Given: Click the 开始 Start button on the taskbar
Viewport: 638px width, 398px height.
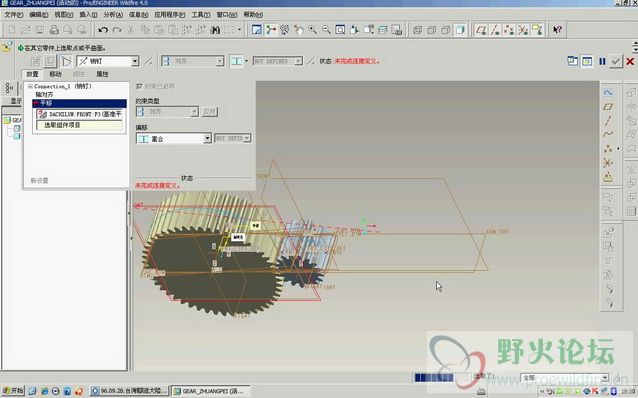Looking at the screenshot, I should click(x=13, y=391).
